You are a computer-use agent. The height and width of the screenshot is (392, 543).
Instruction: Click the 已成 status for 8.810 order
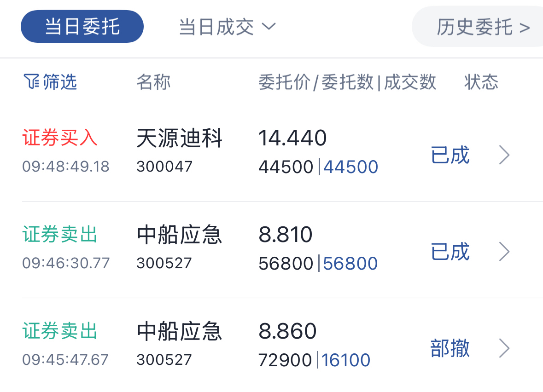pyautogui.click(x=450, y=252)
